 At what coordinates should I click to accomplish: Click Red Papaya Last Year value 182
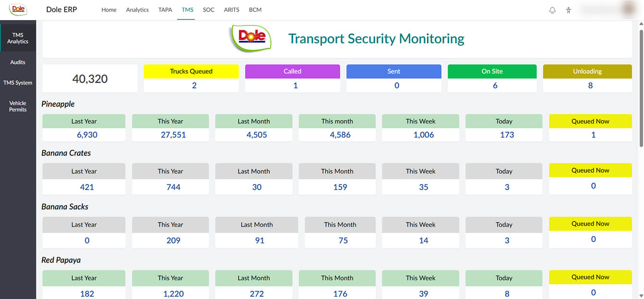point(87,294)
